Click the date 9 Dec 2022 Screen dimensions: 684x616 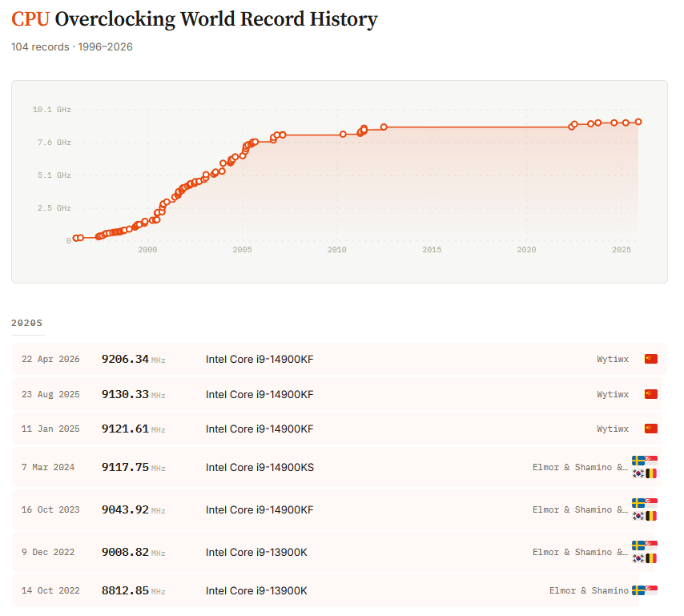[x=48, y=552]
